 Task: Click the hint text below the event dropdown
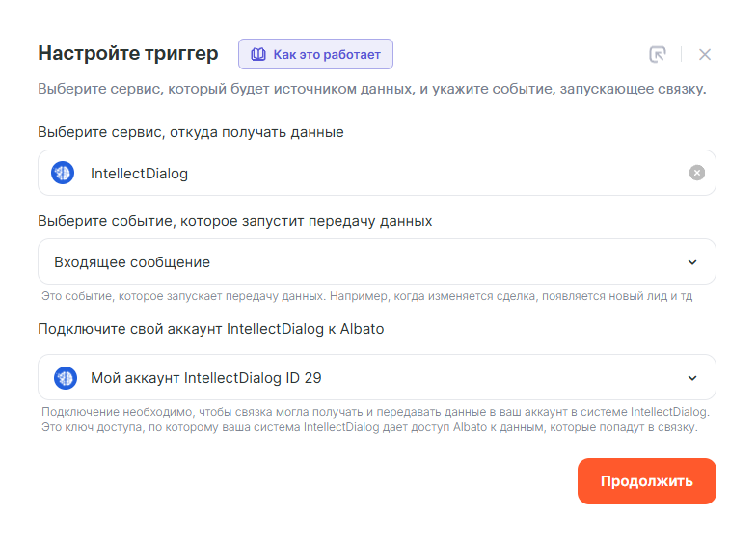pyautogui.click(x=366, y=296)
